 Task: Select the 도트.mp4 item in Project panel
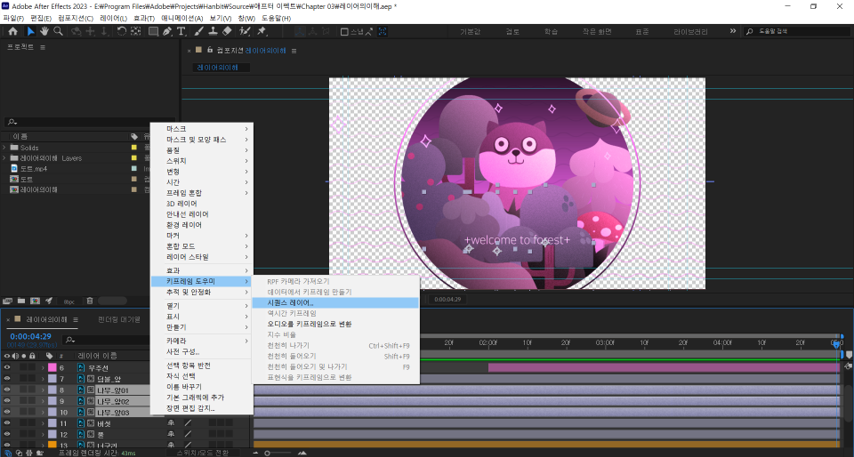[34, 169]
